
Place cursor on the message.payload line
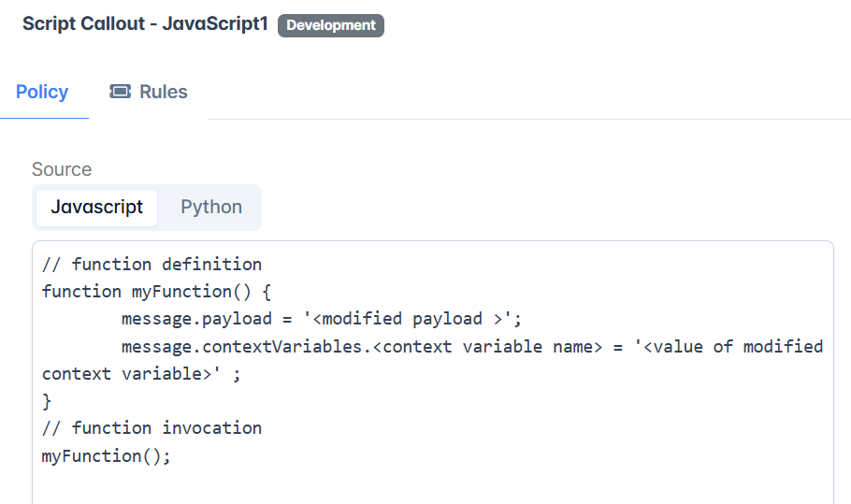tap(322, 319)
